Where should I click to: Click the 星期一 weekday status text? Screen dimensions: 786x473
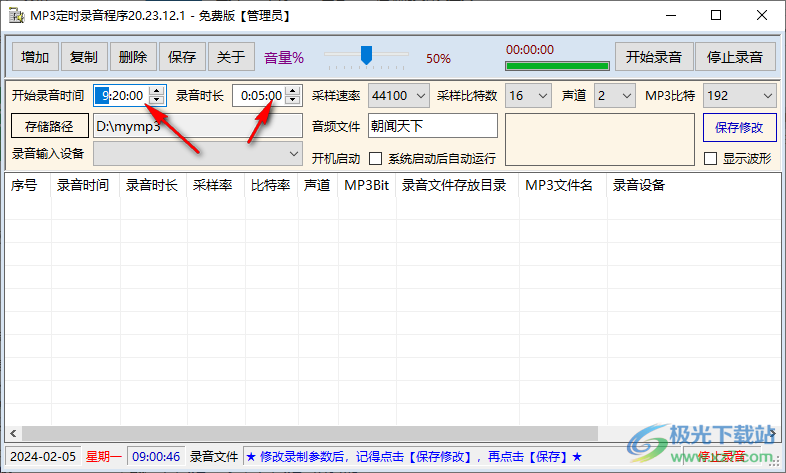click(x=103, y=456)
